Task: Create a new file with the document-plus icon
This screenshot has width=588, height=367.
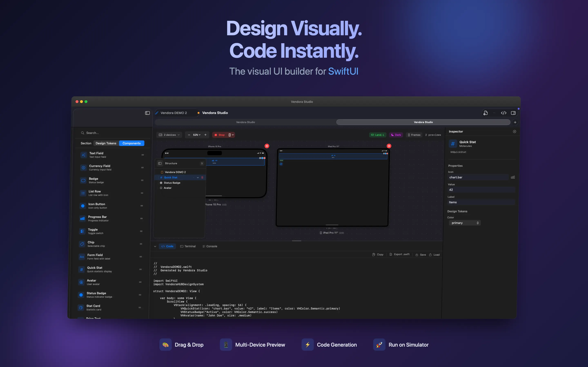Action: click(486, 113)
